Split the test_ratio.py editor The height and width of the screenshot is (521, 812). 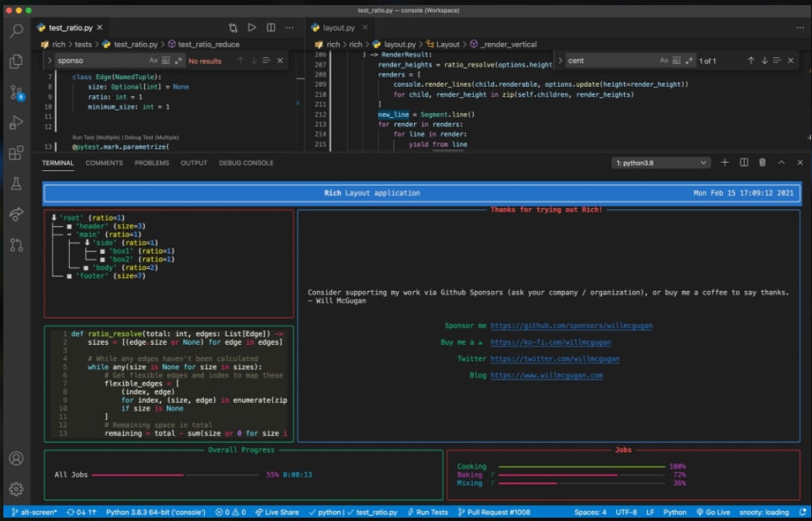point(271,28)
